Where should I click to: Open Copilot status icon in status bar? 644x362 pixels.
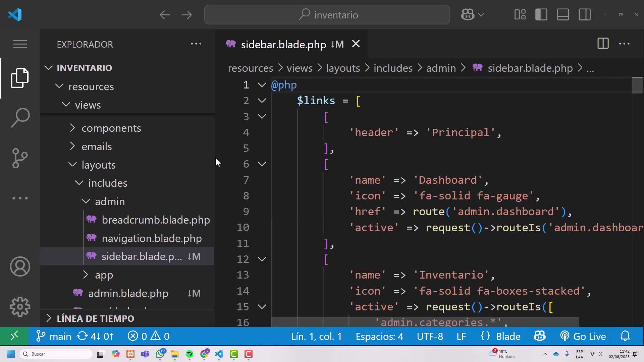coord(540,336)
